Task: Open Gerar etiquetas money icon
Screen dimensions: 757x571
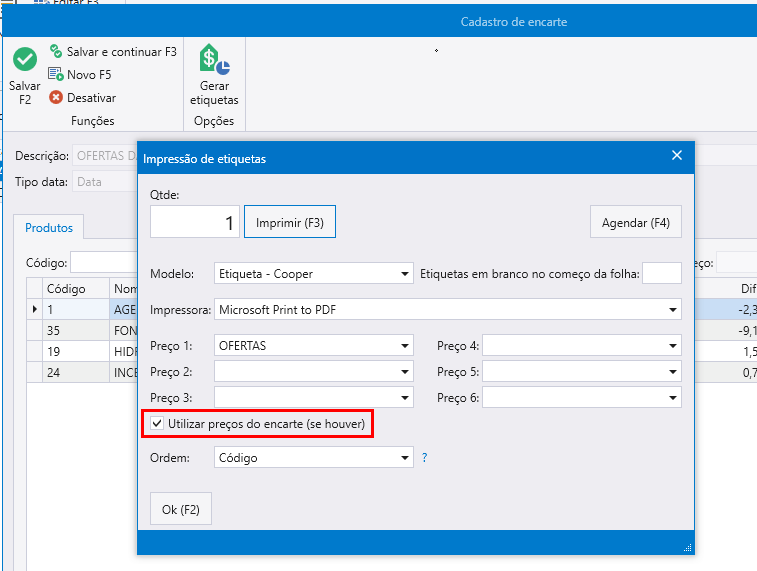Action: pos(214,60)
